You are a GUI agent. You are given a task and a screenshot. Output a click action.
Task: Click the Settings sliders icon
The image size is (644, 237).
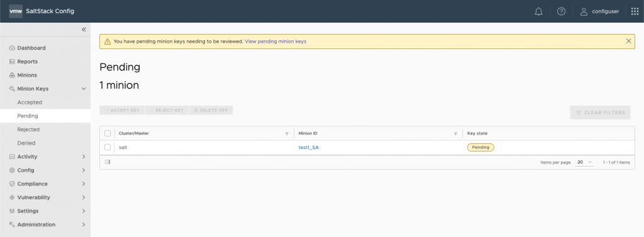[12, 211]
